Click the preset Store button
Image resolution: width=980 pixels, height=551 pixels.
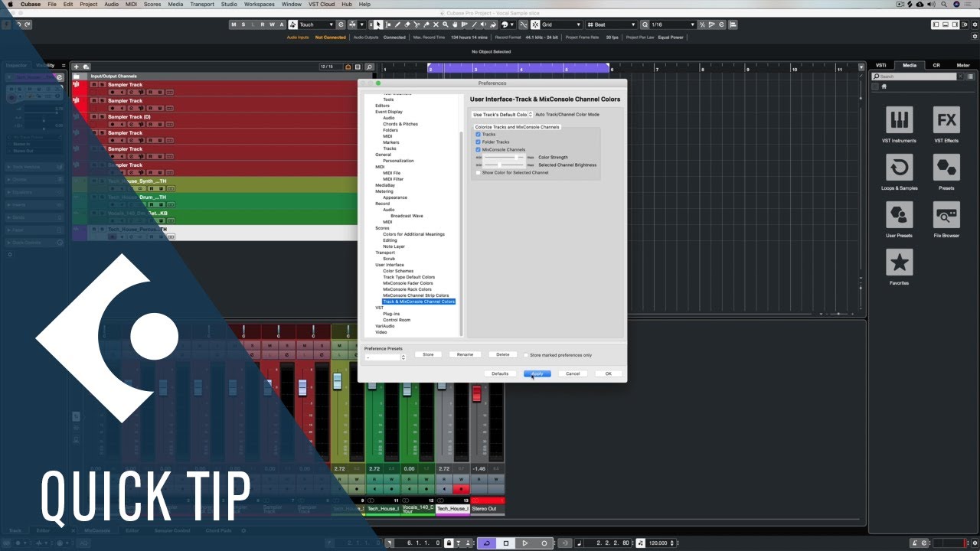click(x=428, y=354)
